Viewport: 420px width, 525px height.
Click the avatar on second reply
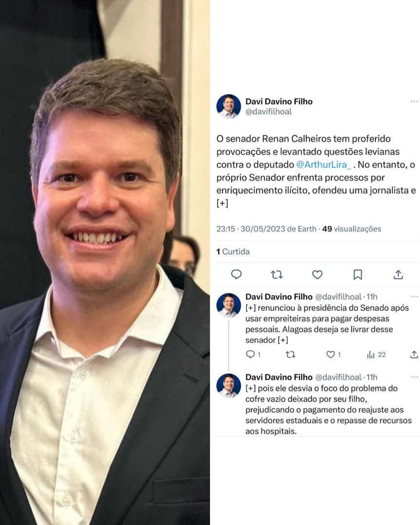click(229, 386)
